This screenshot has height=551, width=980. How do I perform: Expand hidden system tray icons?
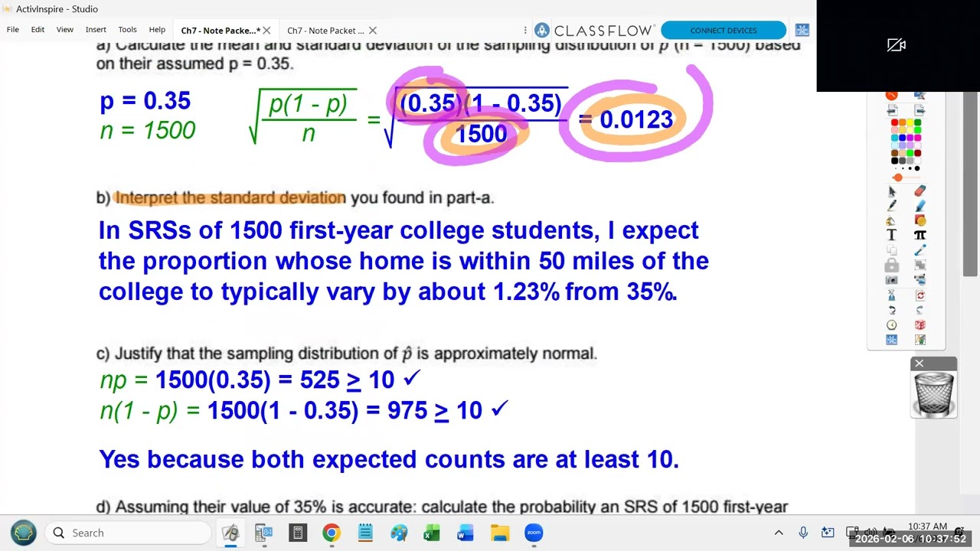pyautogui.click(x=779, y=533)
